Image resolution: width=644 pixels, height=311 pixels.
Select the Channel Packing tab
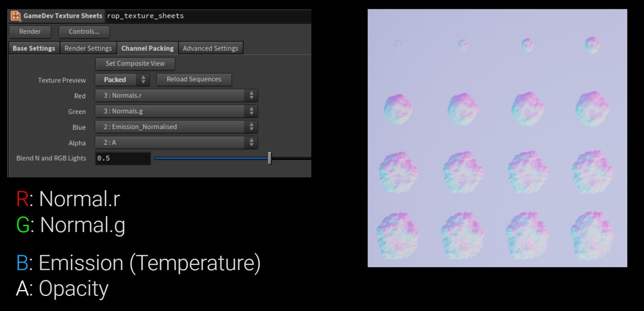[148, 48]
